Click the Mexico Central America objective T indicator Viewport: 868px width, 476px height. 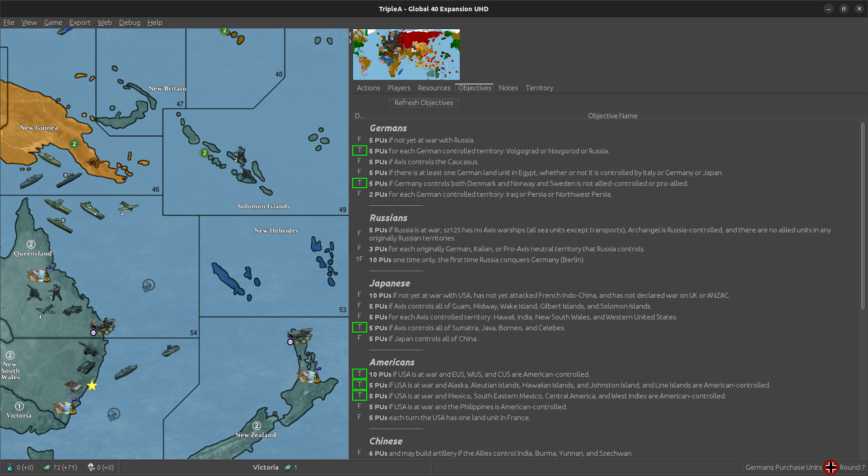[x=359, y=396]
